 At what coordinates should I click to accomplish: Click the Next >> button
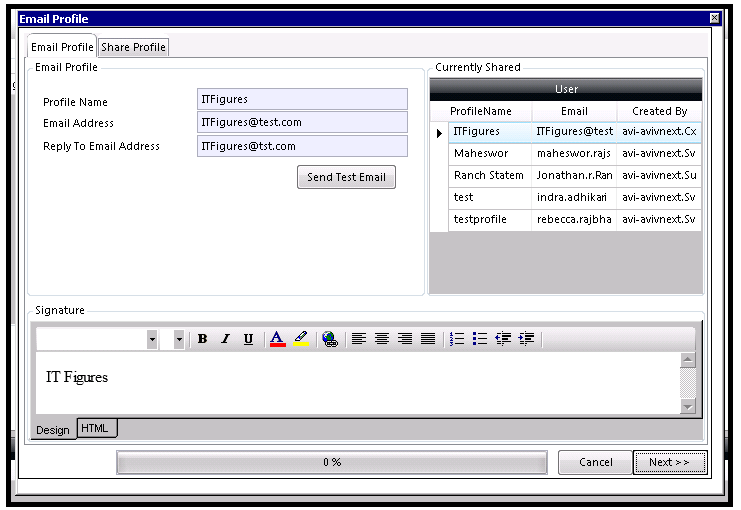(x=670, y=462)
